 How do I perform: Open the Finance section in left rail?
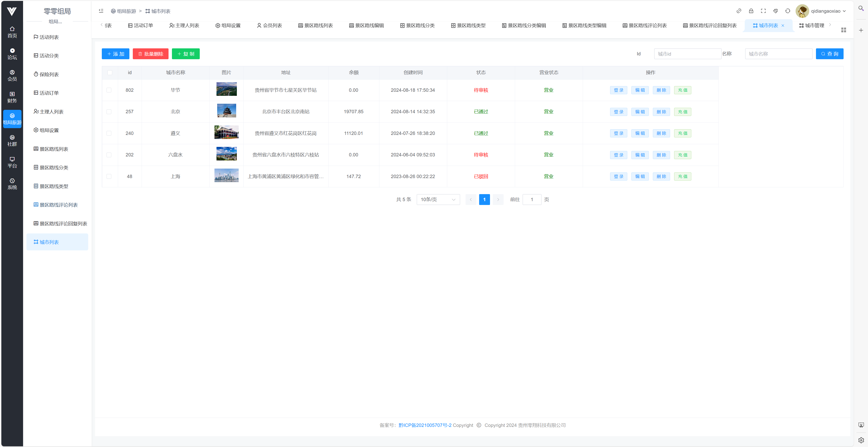coord(12,97)
